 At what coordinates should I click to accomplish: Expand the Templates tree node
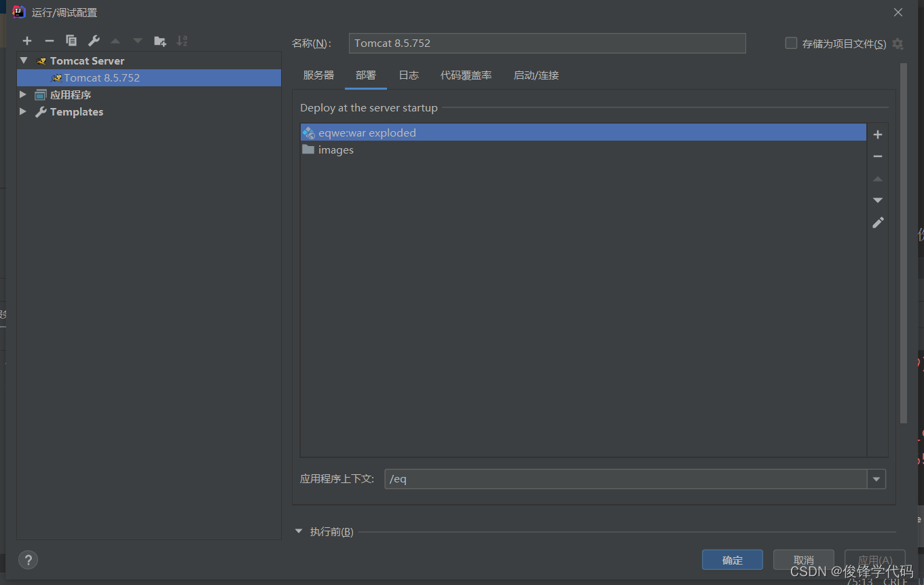(23, 111)
